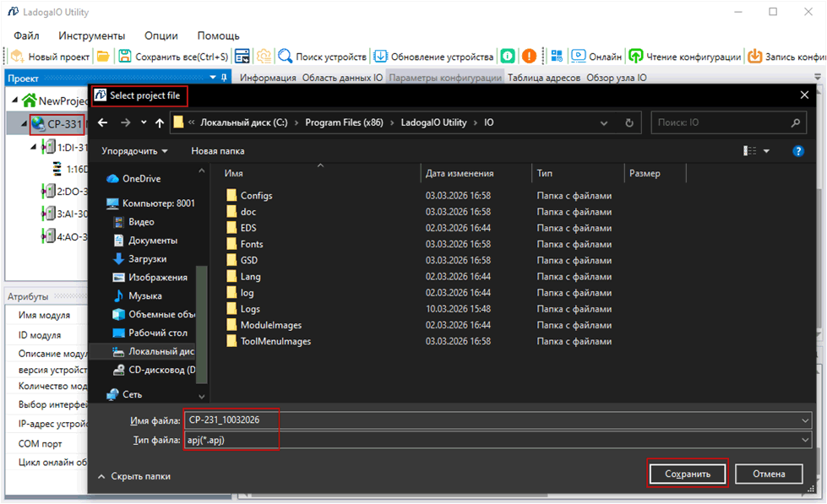
Task: Switch to Область данных IO tab
Action: pos(342,78)
